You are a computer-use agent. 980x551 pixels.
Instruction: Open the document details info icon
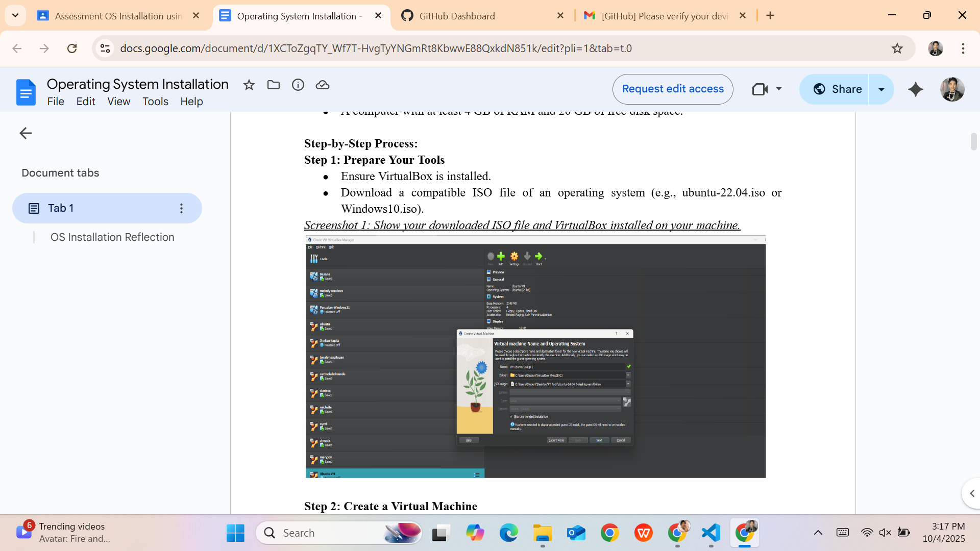pos(298,85)
